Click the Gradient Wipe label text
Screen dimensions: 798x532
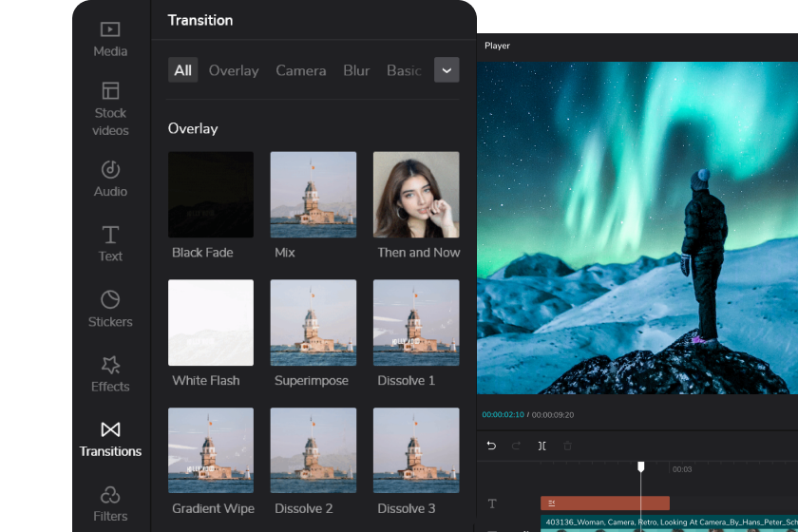click(213, 508)
